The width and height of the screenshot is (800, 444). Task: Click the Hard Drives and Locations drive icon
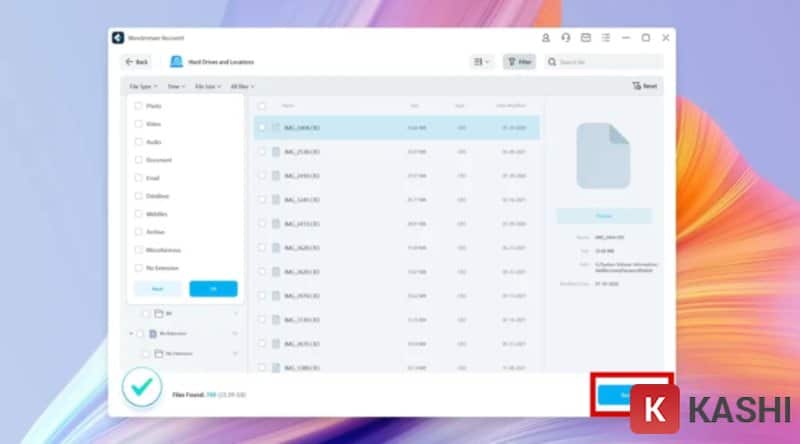click(x=176, y=62)
